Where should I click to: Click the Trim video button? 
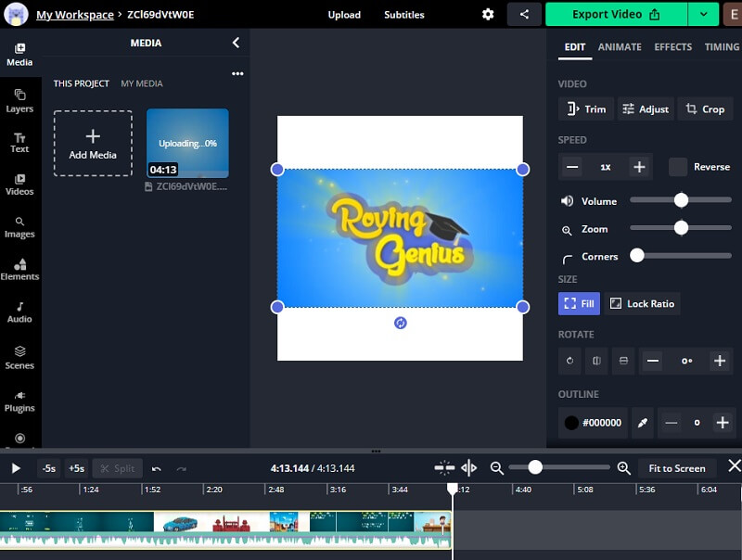tap(585, 108)
